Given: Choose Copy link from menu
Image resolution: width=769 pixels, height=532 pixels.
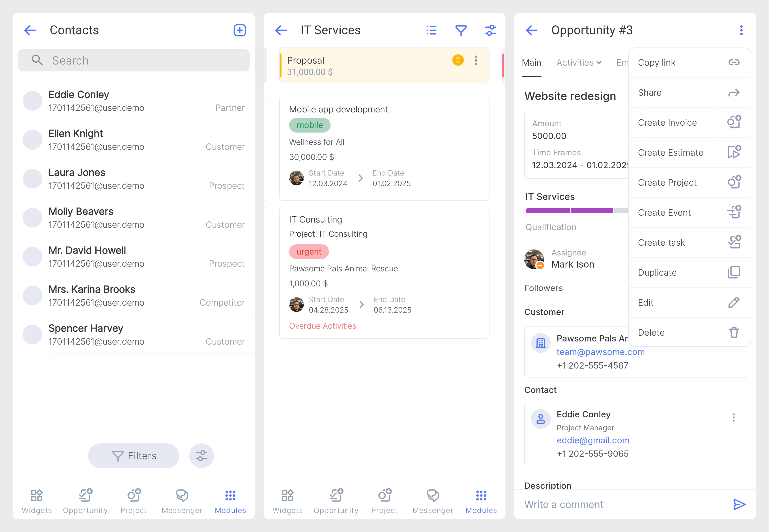Looking at the screenshot, I should coord(689,63).
